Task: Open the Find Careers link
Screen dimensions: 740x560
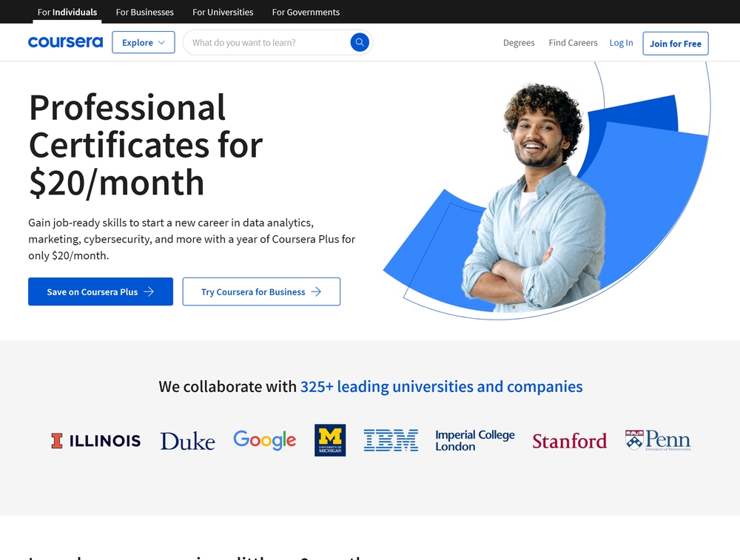Action: click(x=573, y=42)
